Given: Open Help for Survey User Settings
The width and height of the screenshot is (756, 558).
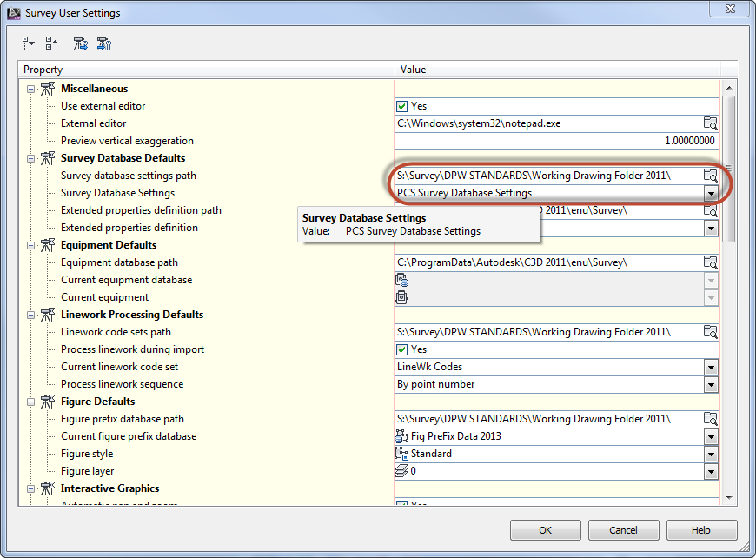Looking at the screenshot, I should coord(700,530).
